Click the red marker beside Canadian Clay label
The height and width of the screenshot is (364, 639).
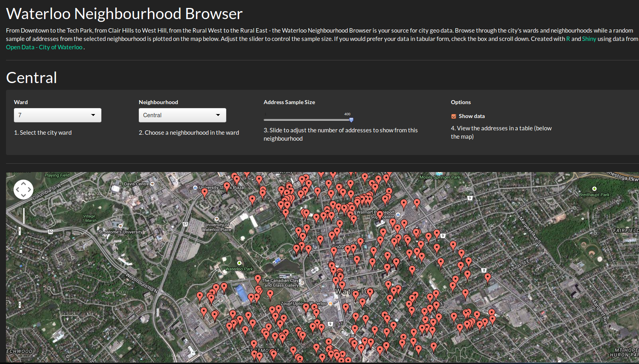[x=258, y=279]
